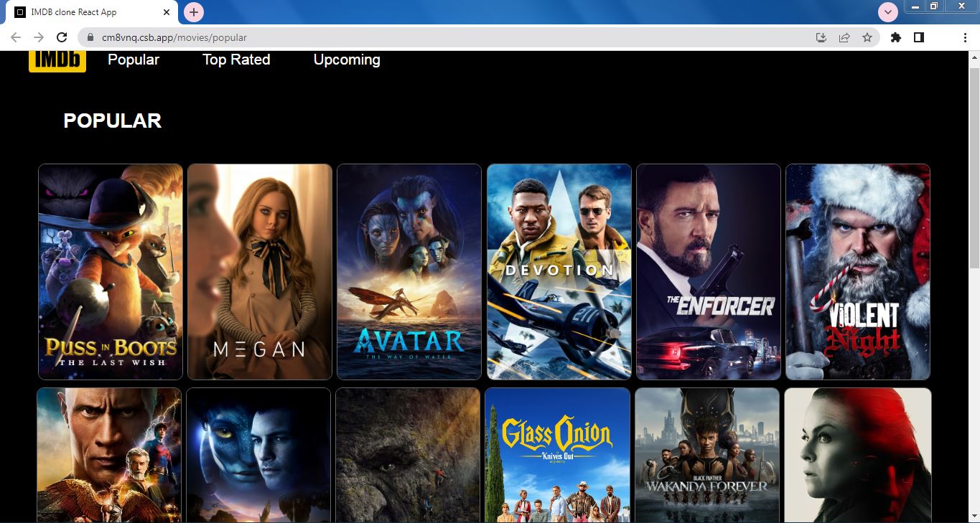Open the Glass Onion movie poster
Screen dimensions: 980x523
tap(558, 455)
